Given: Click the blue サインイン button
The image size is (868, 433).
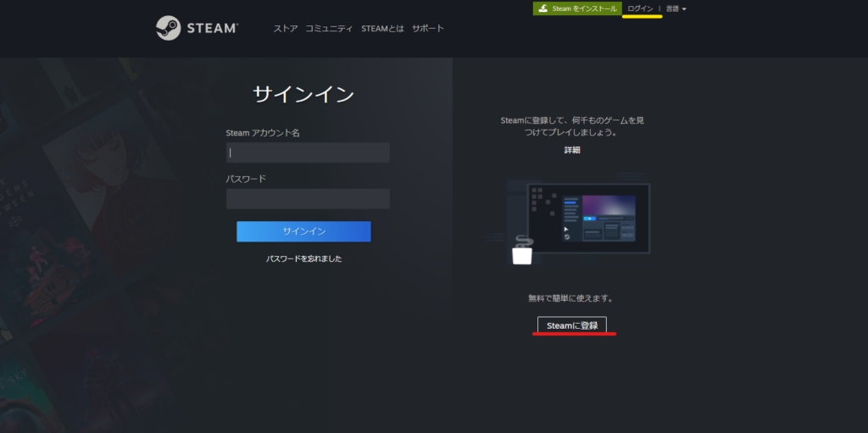Looking at the screenshot, I should tap(304, 231).
